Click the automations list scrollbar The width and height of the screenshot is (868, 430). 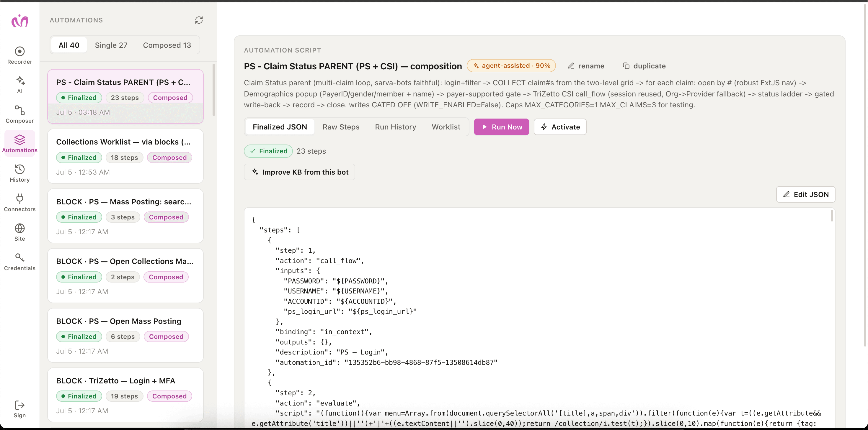tap(214, 90)
